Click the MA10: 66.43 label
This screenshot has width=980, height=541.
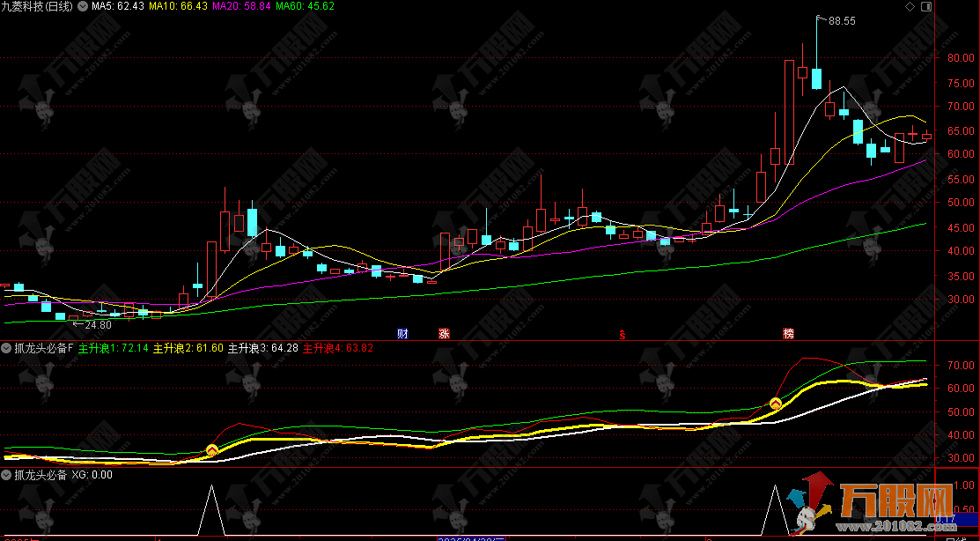point(179,6)
